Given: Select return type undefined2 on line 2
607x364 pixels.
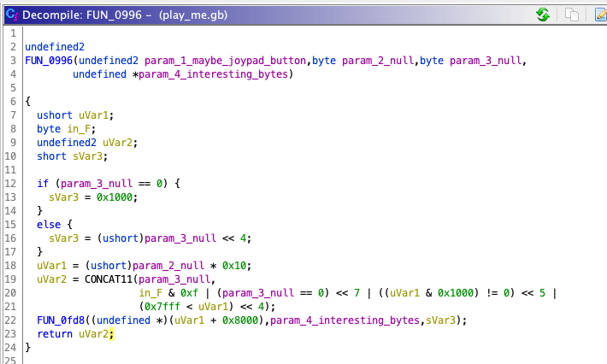Looking at the screenshot, I should [55, 47].
